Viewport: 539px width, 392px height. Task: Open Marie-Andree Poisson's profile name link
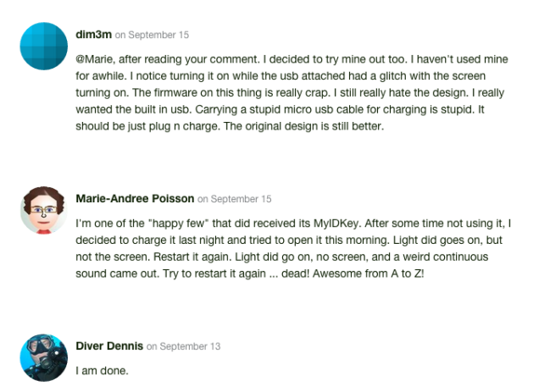134,199
